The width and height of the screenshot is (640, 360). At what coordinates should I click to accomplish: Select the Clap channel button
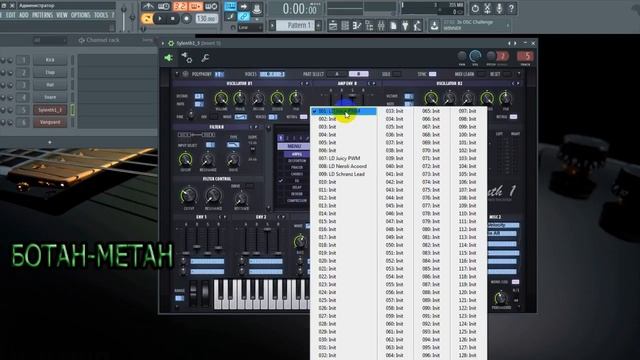pyautogui.click(x=50, y=72)
